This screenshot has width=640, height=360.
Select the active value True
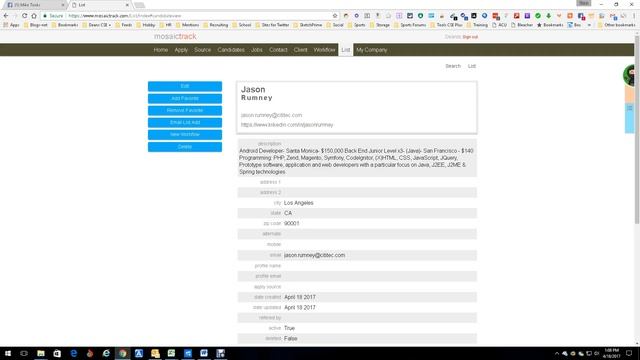[289, 328]
